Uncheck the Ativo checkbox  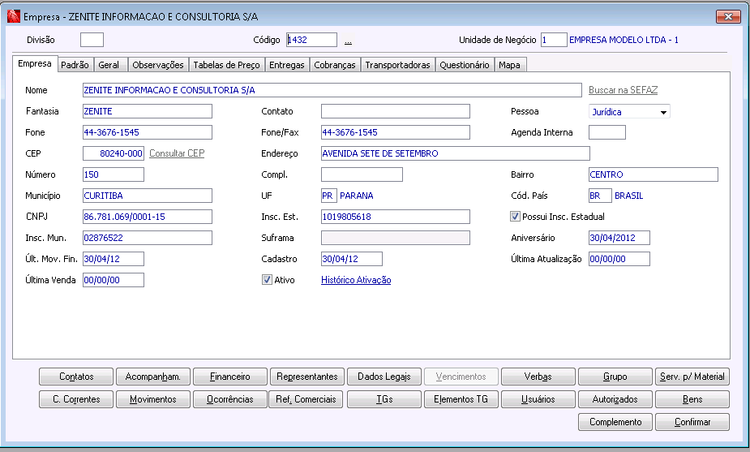click(x=267, y=280)
